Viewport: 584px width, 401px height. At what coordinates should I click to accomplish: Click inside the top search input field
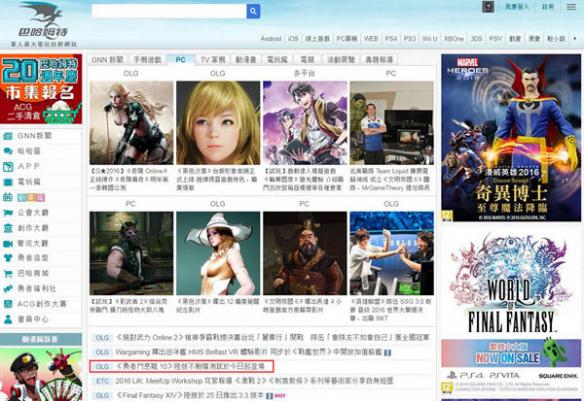[x=169, y=11]
